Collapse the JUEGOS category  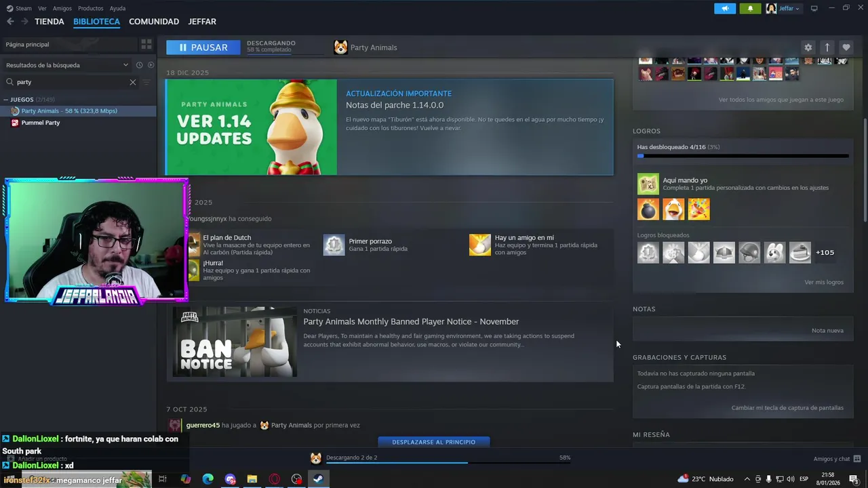(6, 100)
